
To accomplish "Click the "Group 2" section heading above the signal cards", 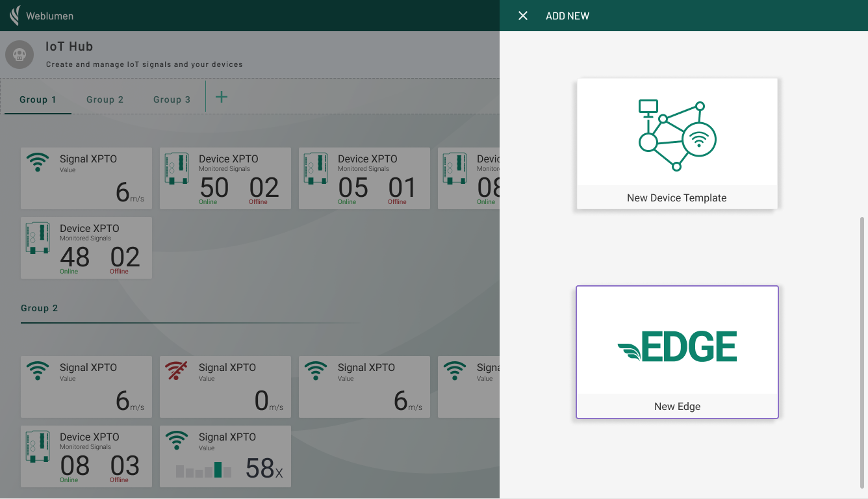I will tap(40, 308).
